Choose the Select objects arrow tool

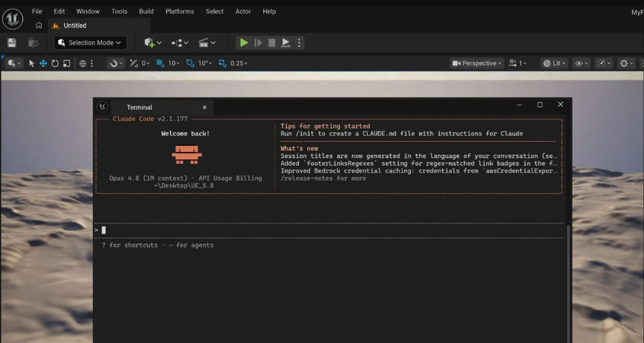tap(32, 63)
